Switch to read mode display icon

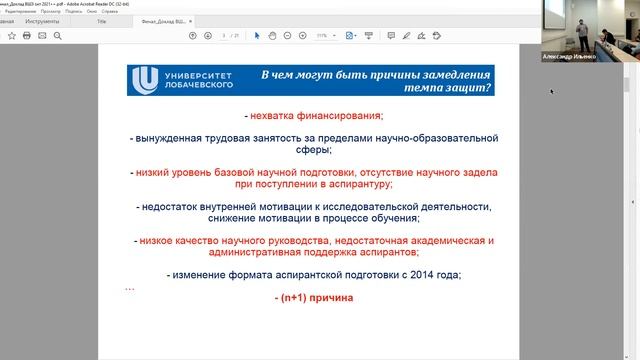coord(369,36)
